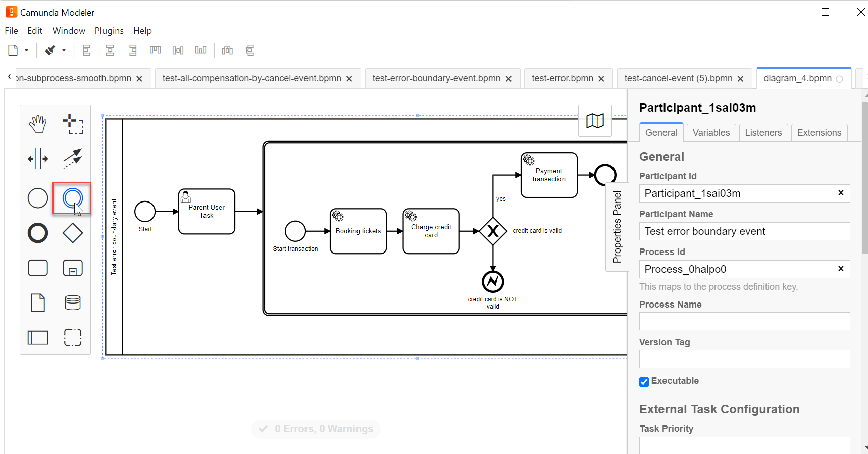868x454 pixels.
Task: Close the test-error.bpmn tab
Action: pos(601,79)
